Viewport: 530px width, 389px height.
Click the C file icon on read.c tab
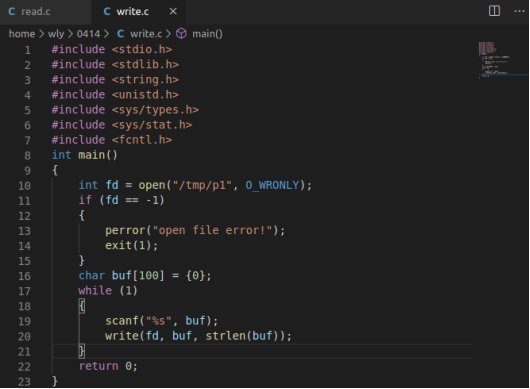[x=12, y=12]
